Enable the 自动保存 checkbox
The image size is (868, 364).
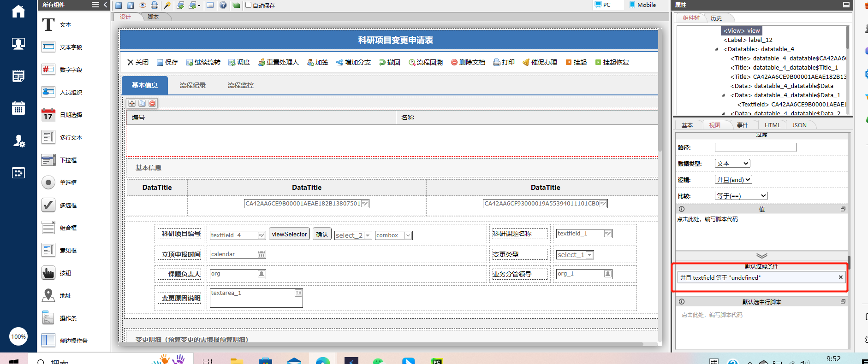click(249, 5)
